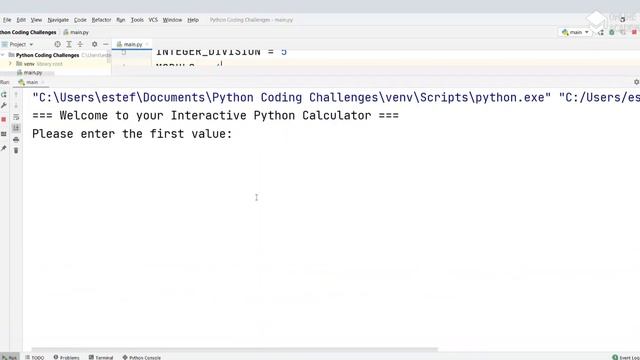Open the Window menu
Screen dimensions: 640x360
[172, 20]
